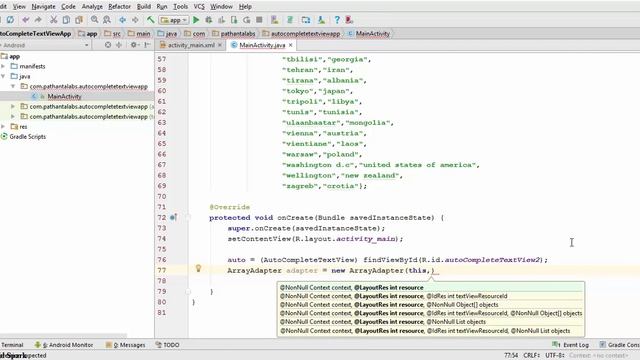Screen dimensions: 640x360
Task: Click the CRLF line separator status entry
Action: (x=531, y=356)
